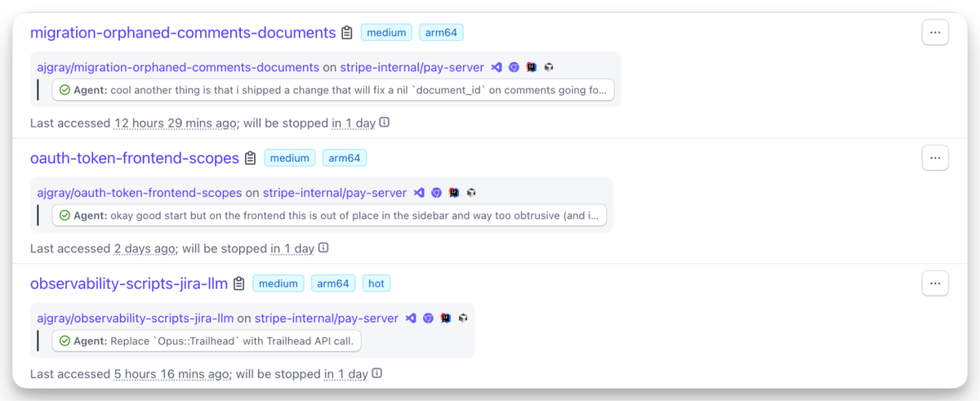Viewport: 980px width, 401px height.
Task: Click medium tag on oauth-token-frontend-scopes
Action: pyautogui.click(x=290, y=158)
